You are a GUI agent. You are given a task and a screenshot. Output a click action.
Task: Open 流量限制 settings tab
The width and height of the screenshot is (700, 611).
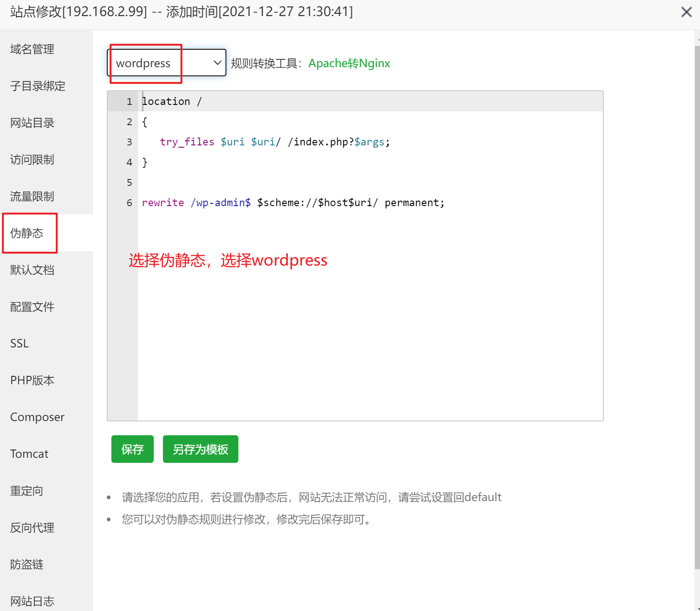point(46,196)
